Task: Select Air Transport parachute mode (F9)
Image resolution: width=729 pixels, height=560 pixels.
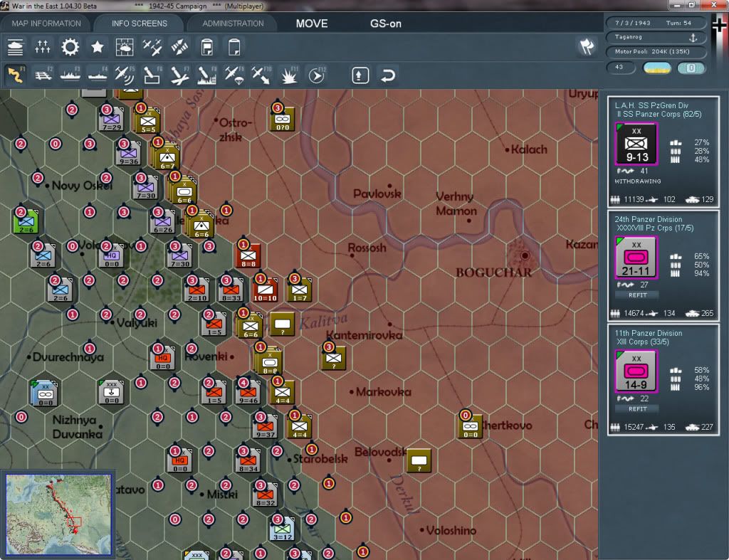Action: 234,75
